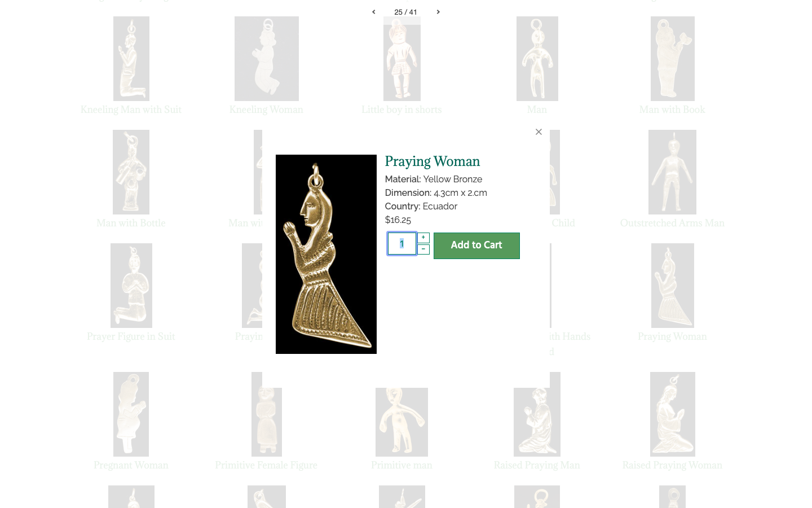Select the Primitive man charm thumbnail
812x508 pixels.
tap(401, 422)
